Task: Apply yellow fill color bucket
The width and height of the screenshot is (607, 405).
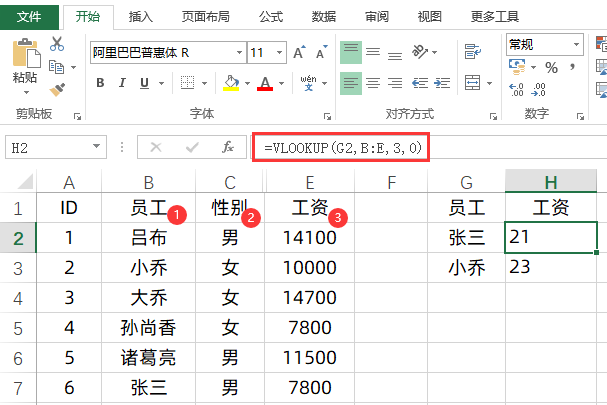Action: (231, 83)
